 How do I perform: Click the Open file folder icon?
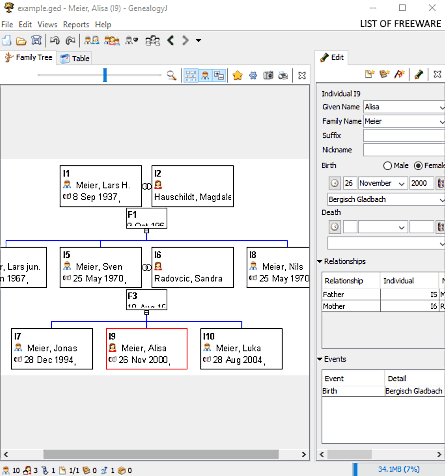(x=21, y=41)
